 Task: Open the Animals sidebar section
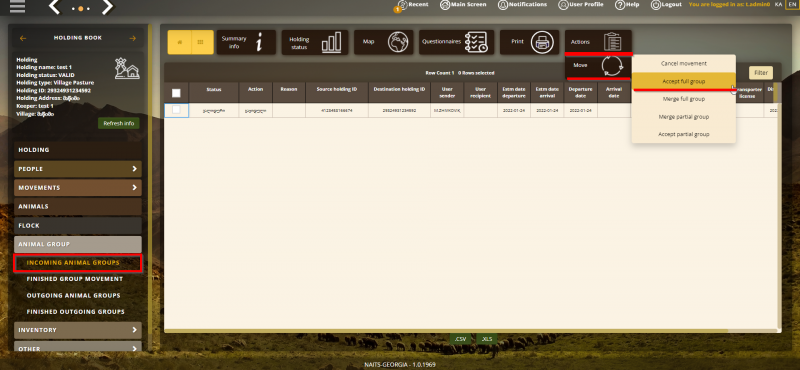tap(78, 207)
